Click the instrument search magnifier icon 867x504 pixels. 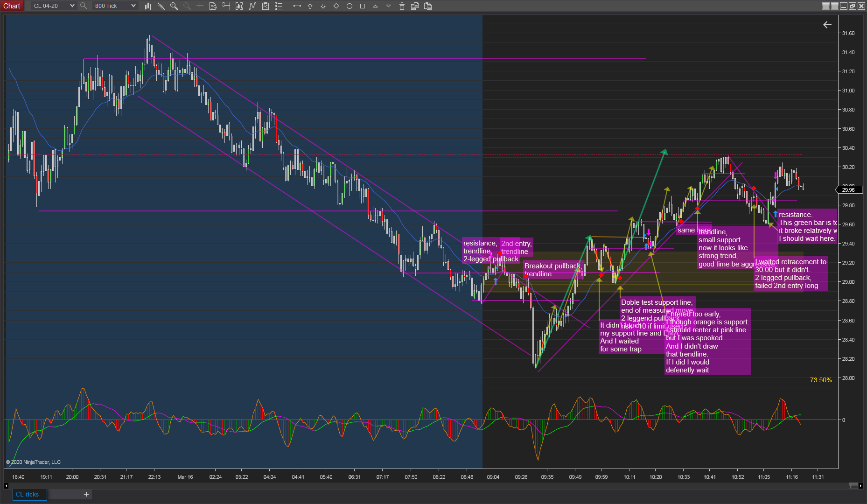(x=84, y=6)
